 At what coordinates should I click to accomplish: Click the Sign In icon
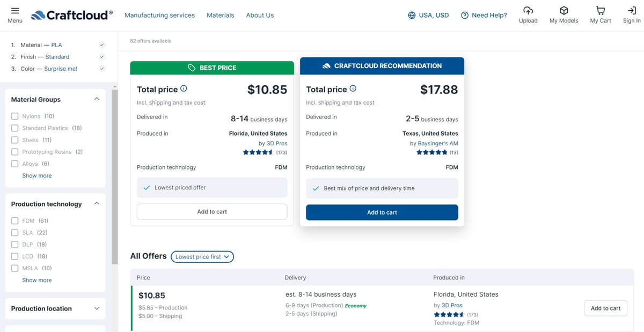632,11
